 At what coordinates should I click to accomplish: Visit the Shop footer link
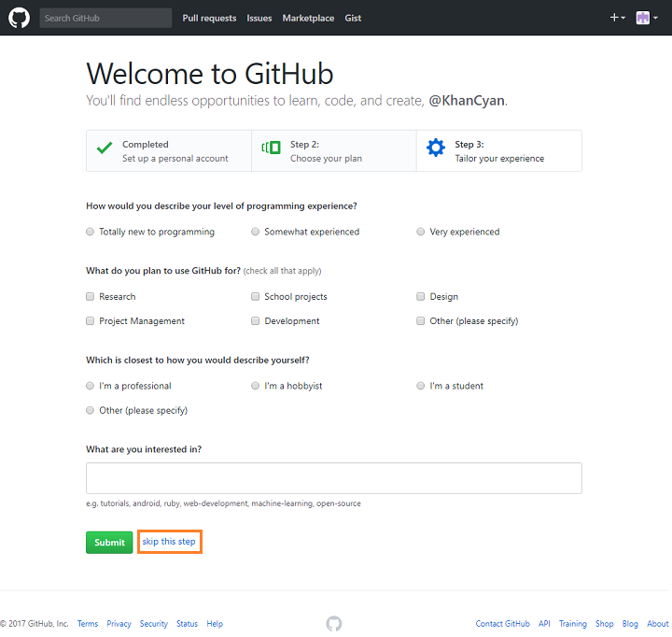pyautogui.click(x=604, y=623)
